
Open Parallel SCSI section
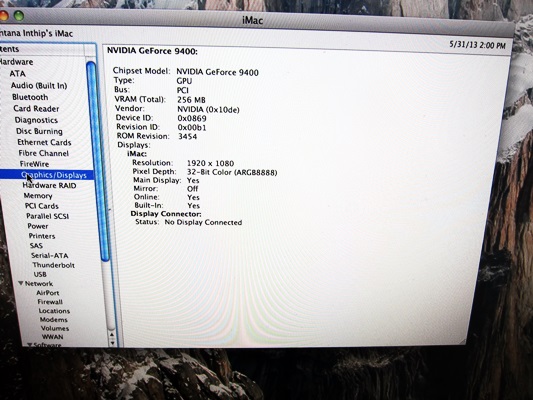pyautogui.click(x=48, y=216)
